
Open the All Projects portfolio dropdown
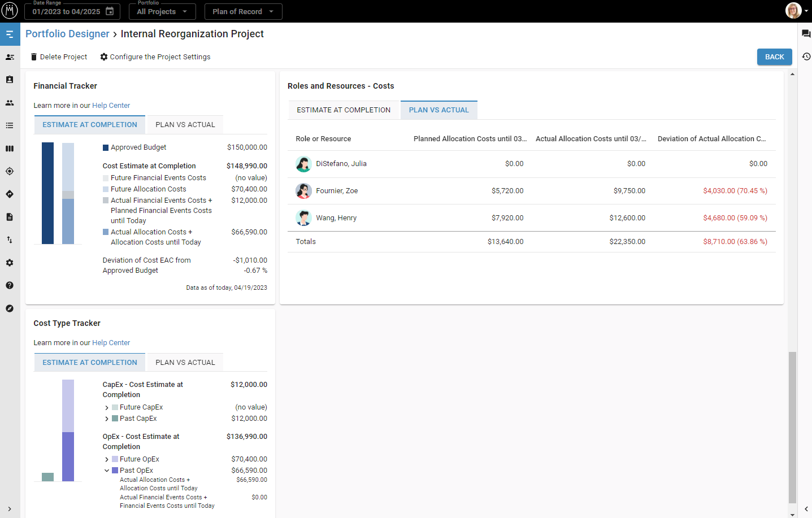click(x=162, y=11)
